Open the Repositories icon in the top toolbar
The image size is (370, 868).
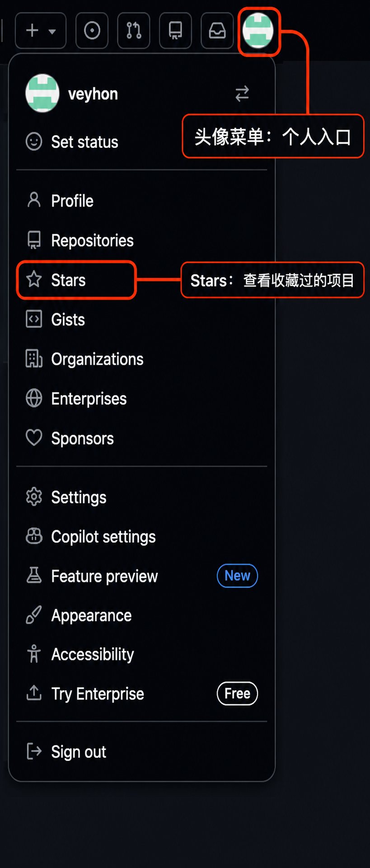(x=176, y=31)
